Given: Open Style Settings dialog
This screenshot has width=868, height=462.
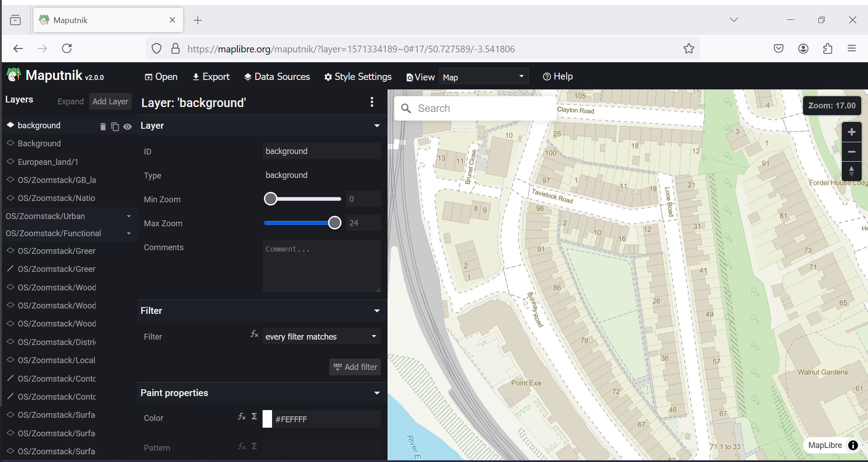Looking at the screenshot, I should tap(358, 77).
